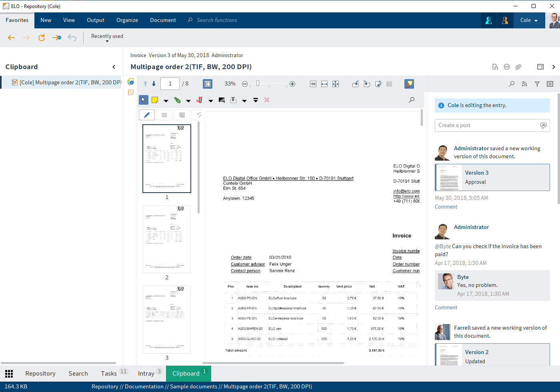Choose the green highlighter marker tool
Image resolution: width=560 pixels, height=392 pixels.
[177, 100]
